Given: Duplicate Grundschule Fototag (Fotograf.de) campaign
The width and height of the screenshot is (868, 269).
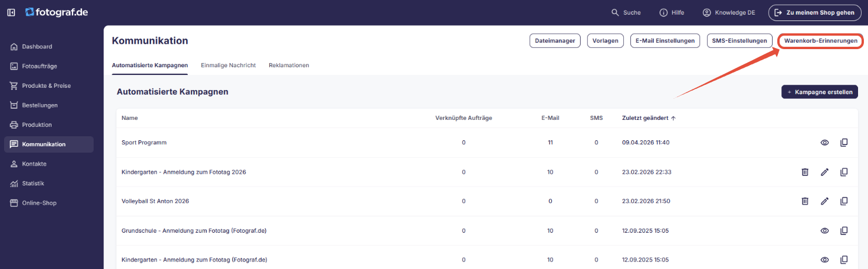Looking at the screenshot, I should (844, 231).
